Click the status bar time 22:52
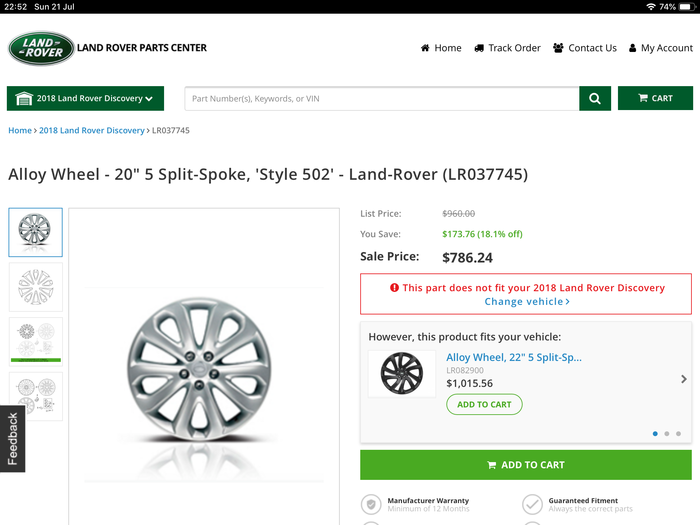700x525 pixels. click(x=16, y=7)
